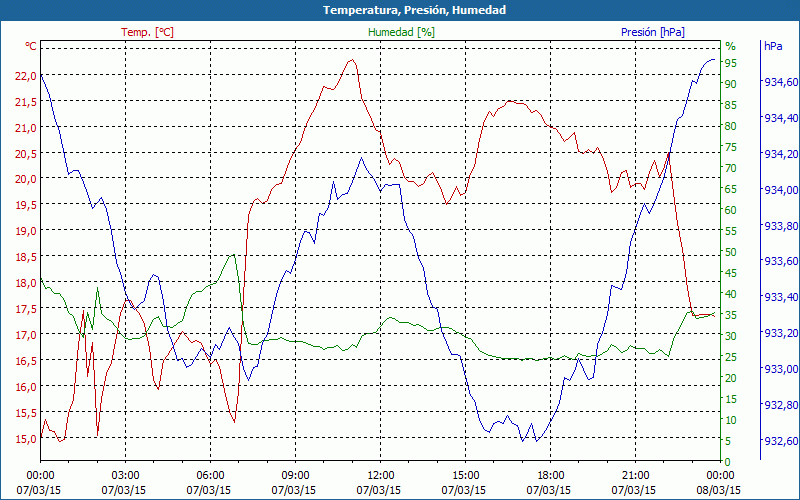This screenshot has height=500, width=800.
Task: Click the 30 humidity axis value
Action: 731,336
